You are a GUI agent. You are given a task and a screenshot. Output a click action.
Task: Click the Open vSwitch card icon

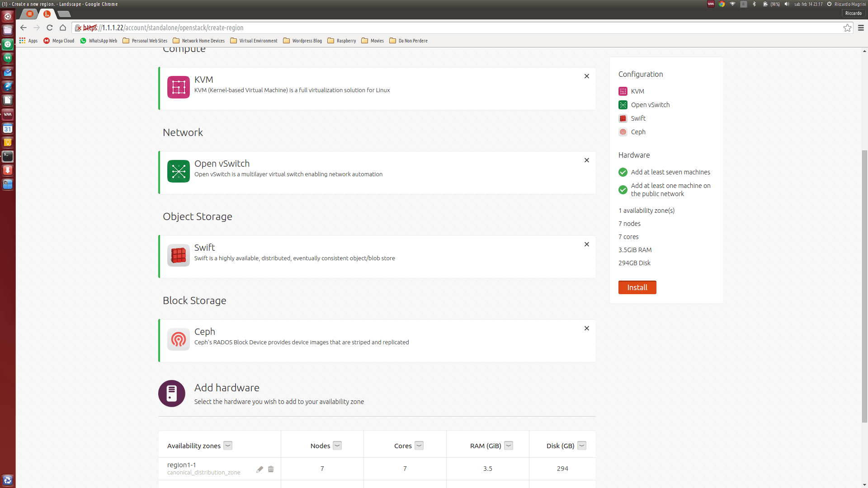click(x=179, y=171)
